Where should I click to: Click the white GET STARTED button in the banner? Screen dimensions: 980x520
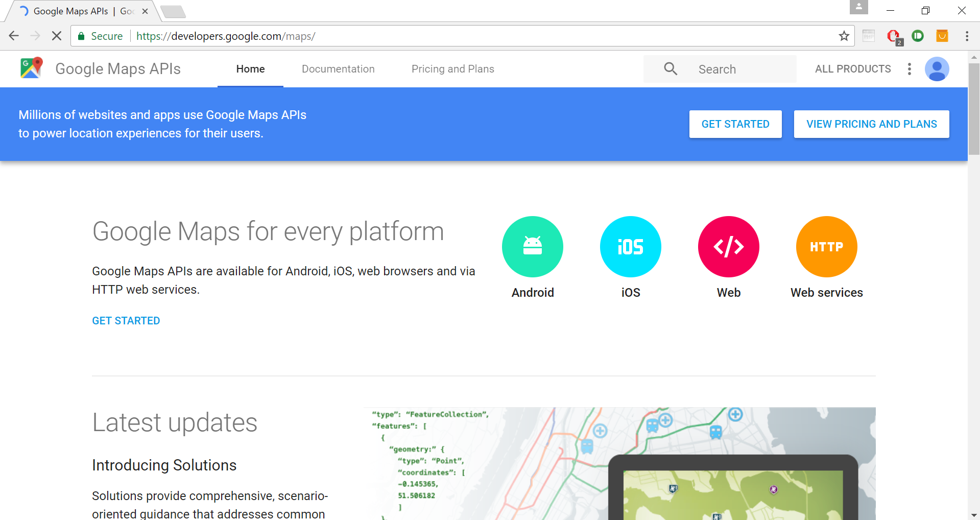click(735, 124)
